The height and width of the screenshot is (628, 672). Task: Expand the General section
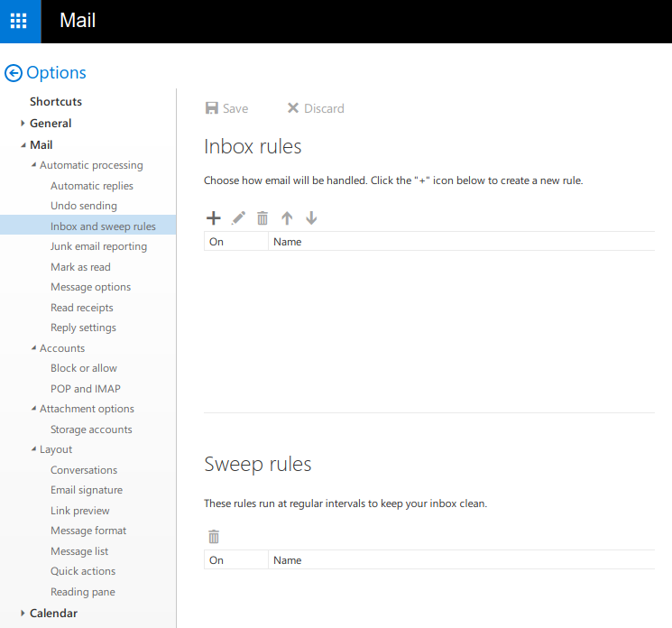(x=23, y=124)
